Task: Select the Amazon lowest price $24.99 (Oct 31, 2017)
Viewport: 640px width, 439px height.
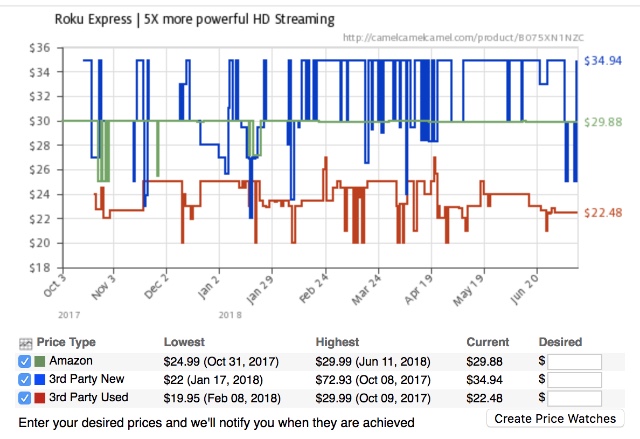Action: [x=221, y=362]
